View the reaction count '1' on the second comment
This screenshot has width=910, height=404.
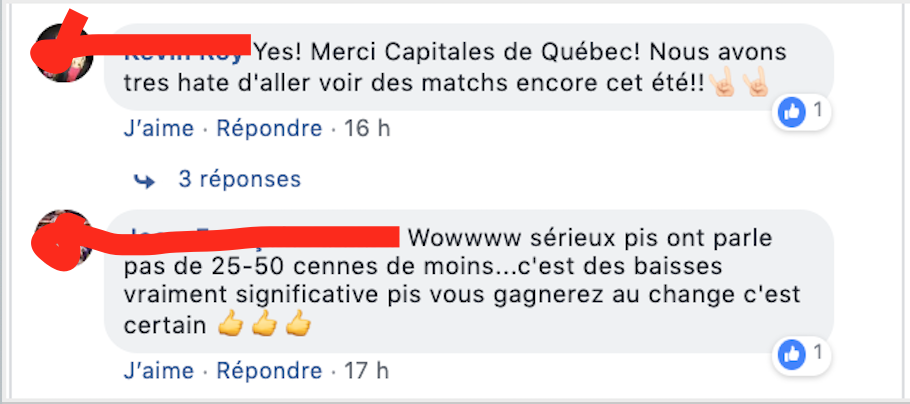coord(818,352)
